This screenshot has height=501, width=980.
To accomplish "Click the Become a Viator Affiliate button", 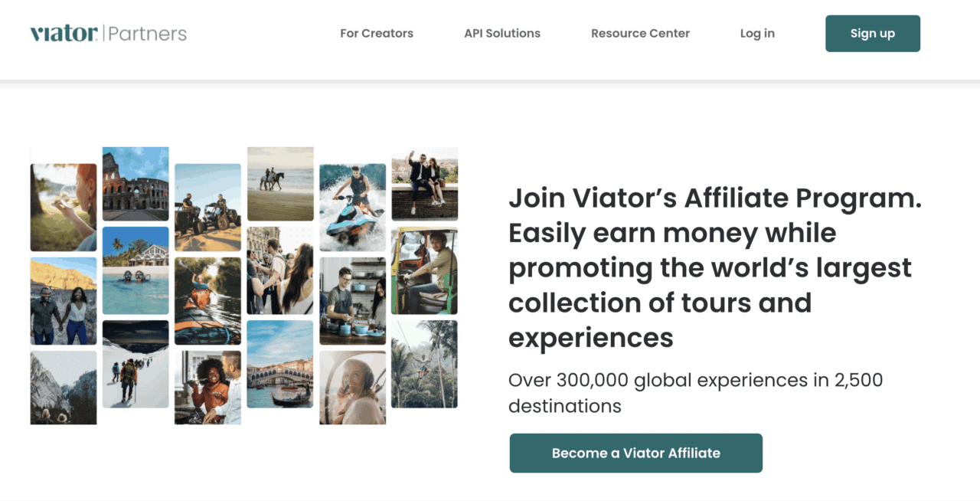I will point(636,453).
